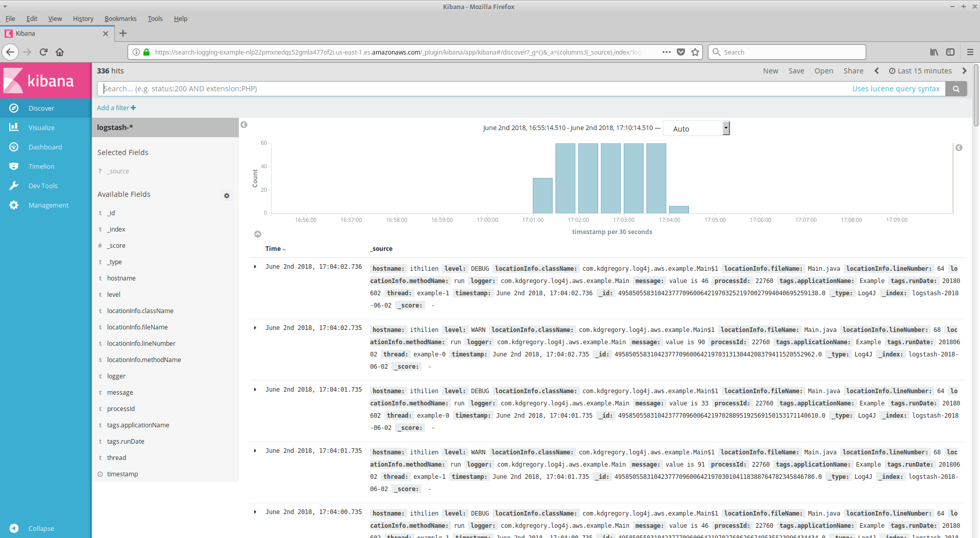Reload the page in Firefox
980x538 pixels.
coord(43,52)
